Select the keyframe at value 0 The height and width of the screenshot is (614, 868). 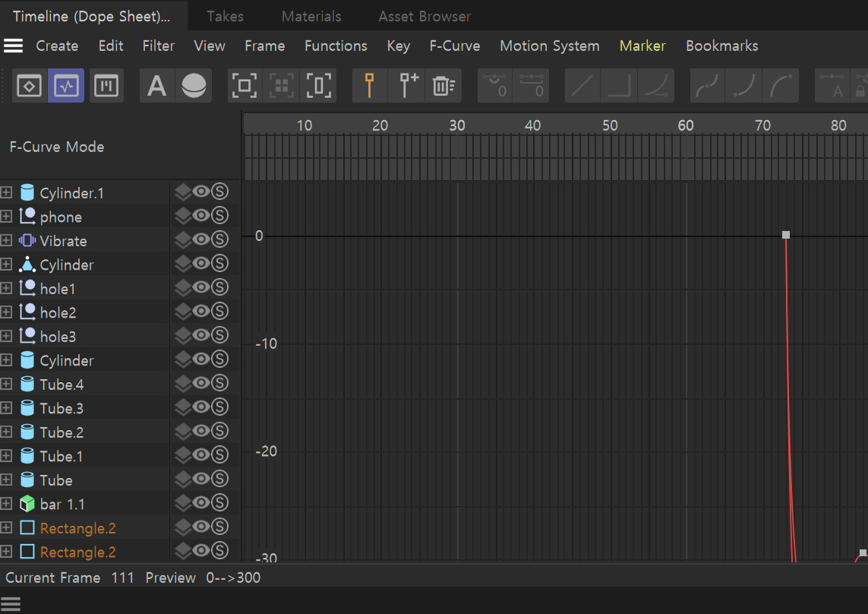[786, 235]
